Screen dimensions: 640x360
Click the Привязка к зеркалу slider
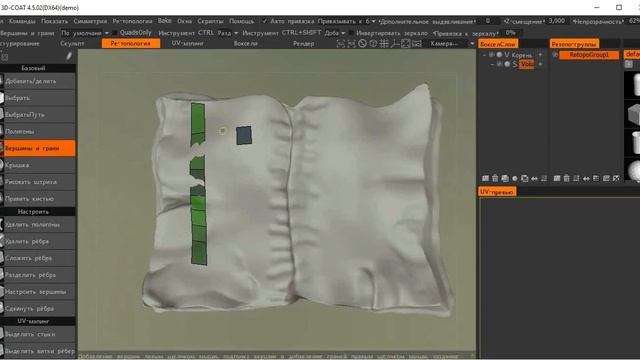click(x=510, y=33)
